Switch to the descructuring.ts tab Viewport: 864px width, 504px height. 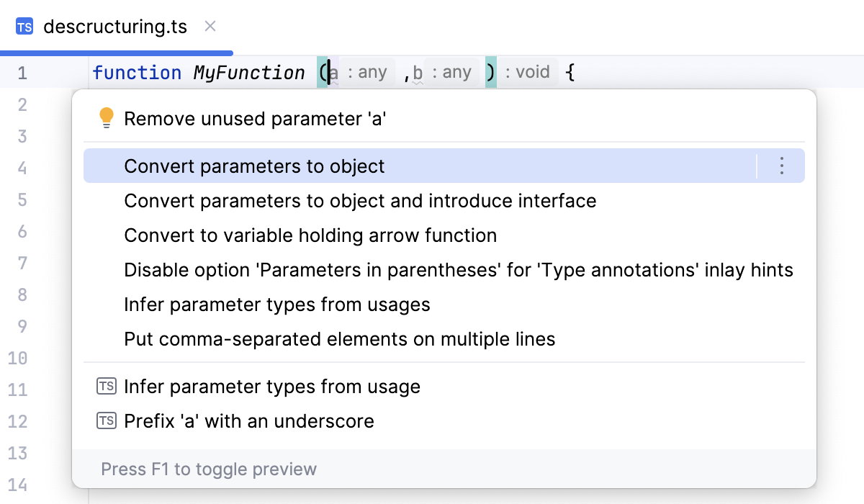(115, 27)
